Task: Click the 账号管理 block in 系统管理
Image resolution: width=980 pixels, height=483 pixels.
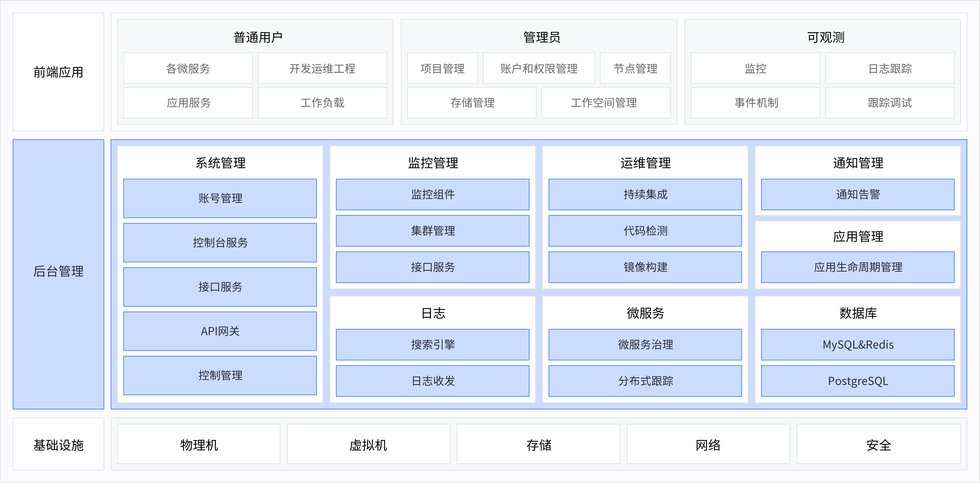Action: (220, 198)
